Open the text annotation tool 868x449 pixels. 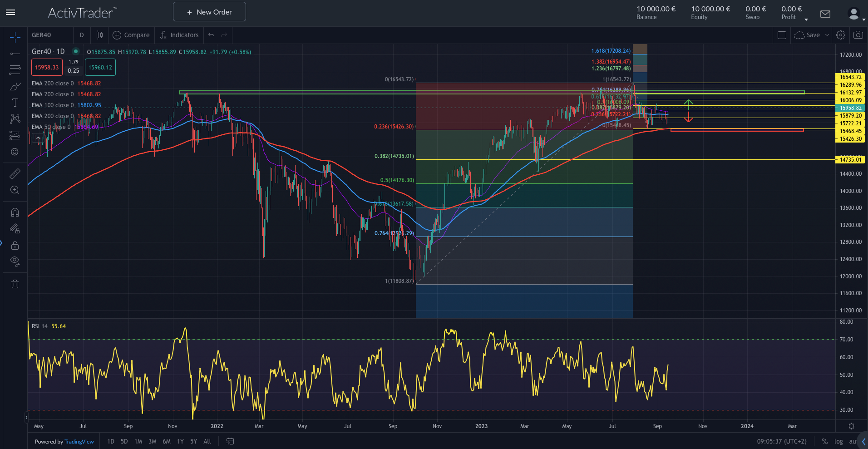pos(15,103)
